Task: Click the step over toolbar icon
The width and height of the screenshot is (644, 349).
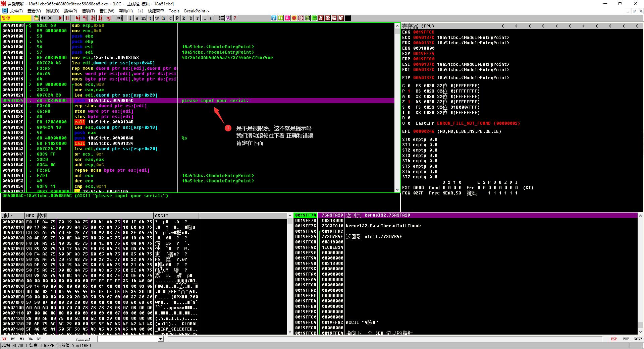Action: [x=85, y=18]
